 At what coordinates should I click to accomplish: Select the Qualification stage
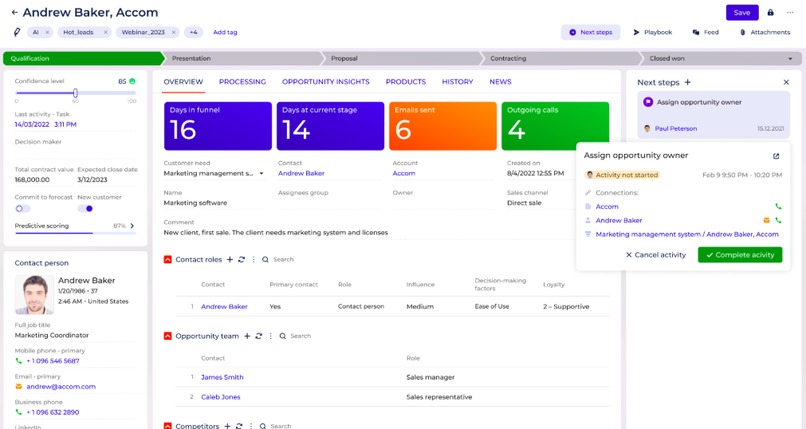click(83, 59)
